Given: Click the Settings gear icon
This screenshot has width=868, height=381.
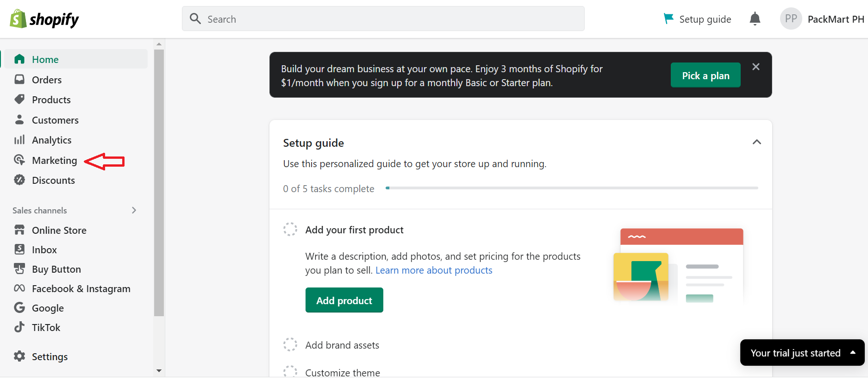Looking at the screenshot, I should (19, 356).
